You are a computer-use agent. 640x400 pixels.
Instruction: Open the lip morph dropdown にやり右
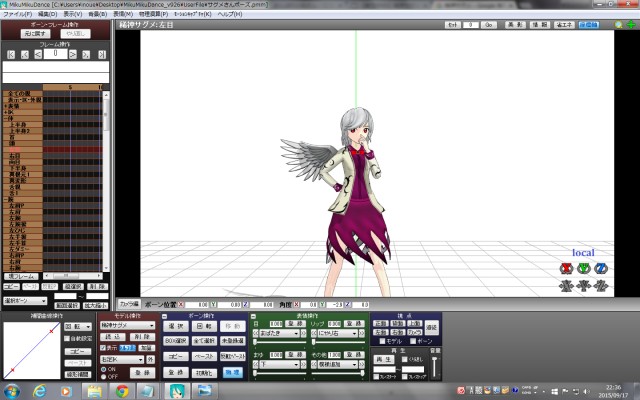click(338, 333)
